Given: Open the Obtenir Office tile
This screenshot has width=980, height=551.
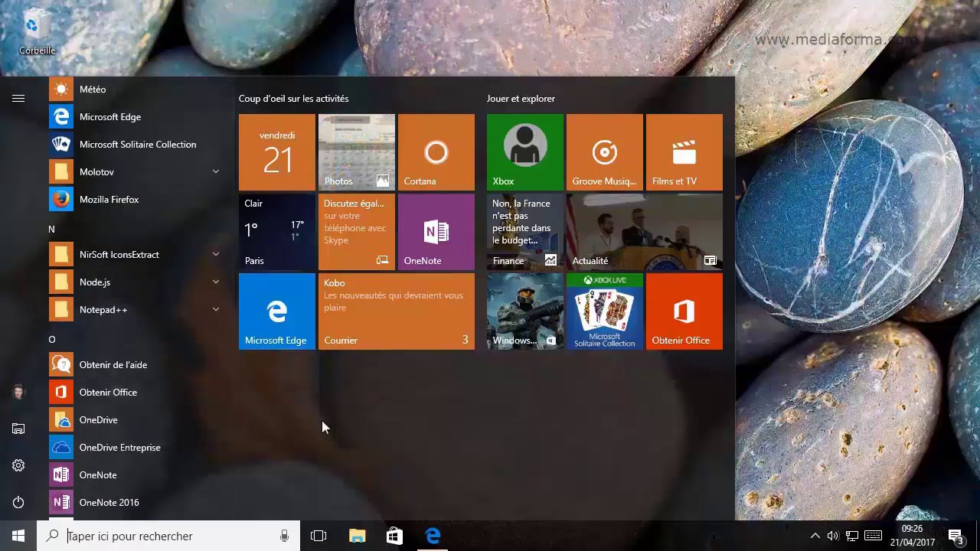Looking at the screenshot, I should coord(684,311).
